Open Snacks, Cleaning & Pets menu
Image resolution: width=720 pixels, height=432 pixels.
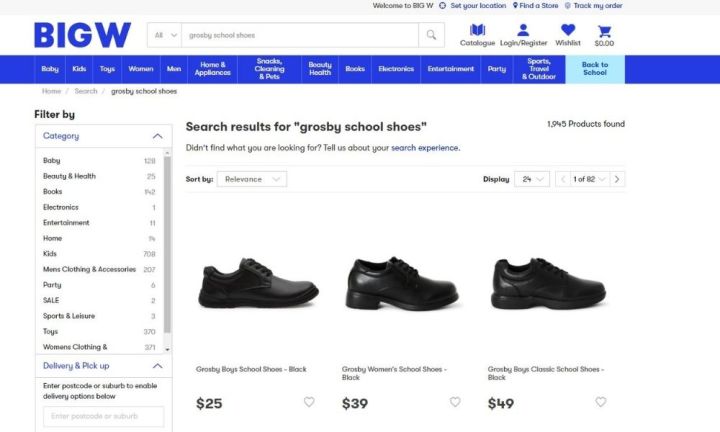[270, 69]
